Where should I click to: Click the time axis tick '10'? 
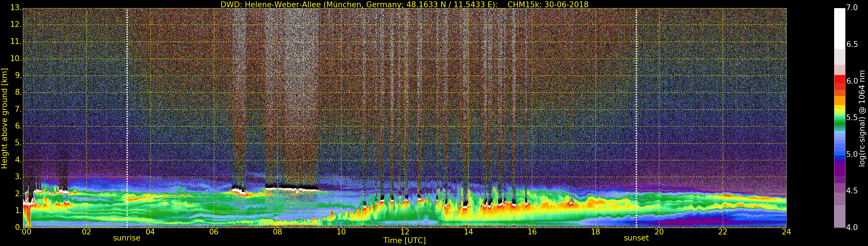tap(341, 232)
